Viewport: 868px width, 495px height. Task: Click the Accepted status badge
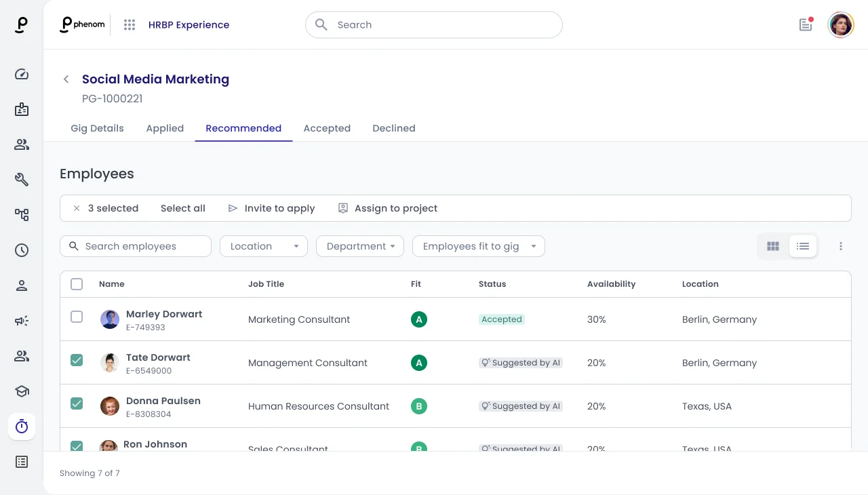[502, 319]
